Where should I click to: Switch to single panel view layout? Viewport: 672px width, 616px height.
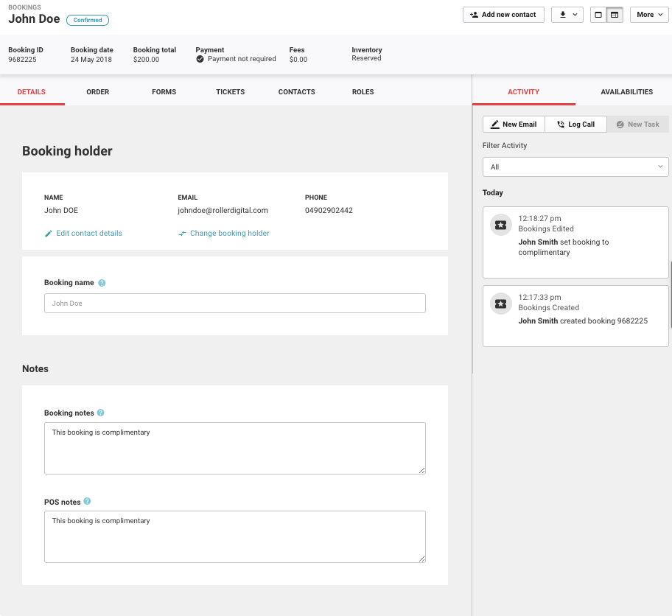[598, 15]
